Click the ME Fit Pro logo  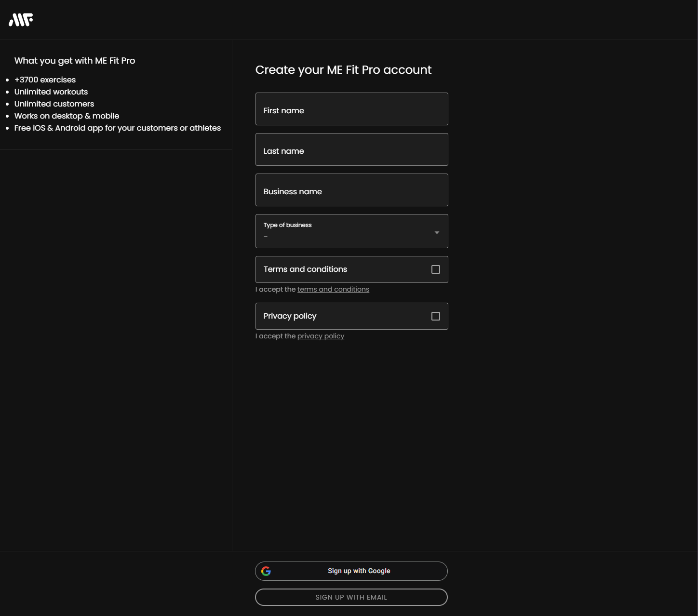click(x=21, y=19)
